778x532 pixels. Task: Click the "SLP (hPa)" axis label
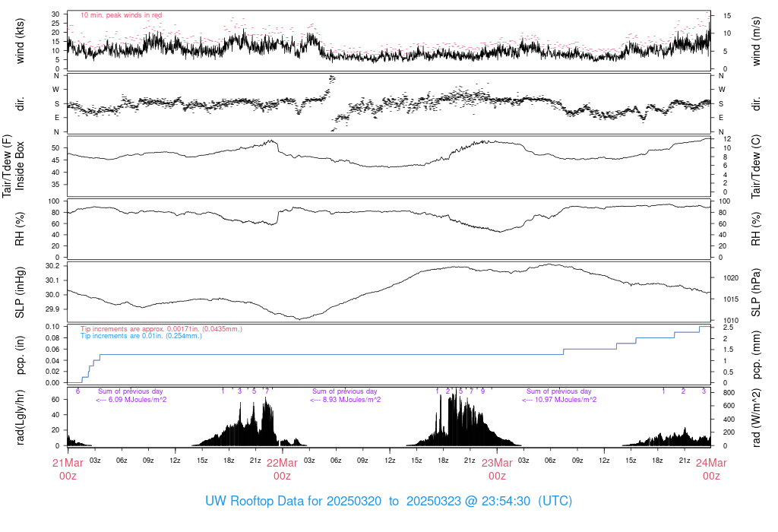coord(756,293)
